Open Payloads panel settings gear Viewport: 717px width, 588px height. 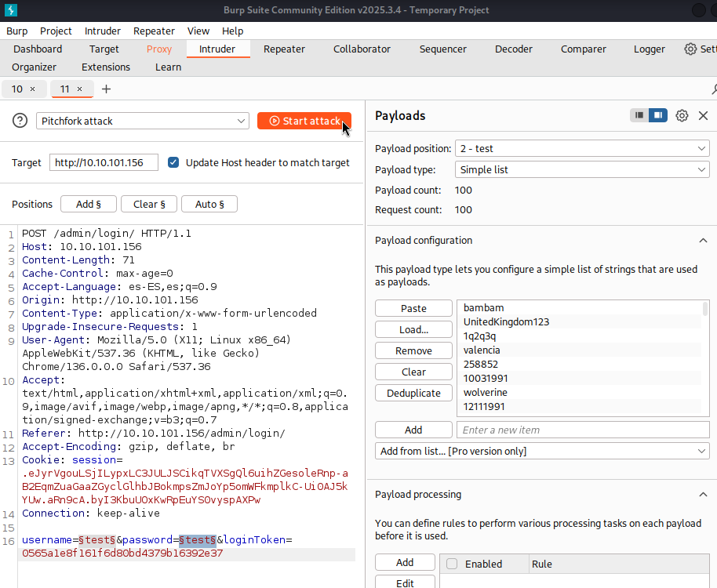(682, 115)
